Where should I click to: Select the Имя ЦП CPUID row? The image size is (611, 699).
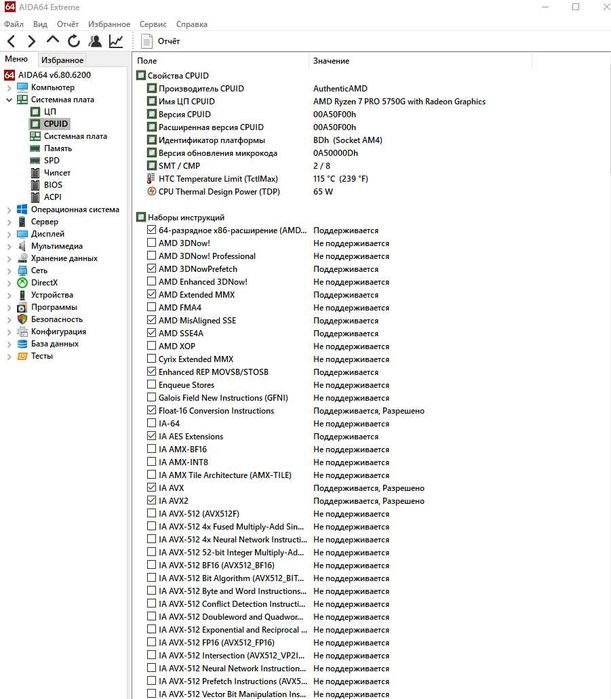(x=316, y=101)
